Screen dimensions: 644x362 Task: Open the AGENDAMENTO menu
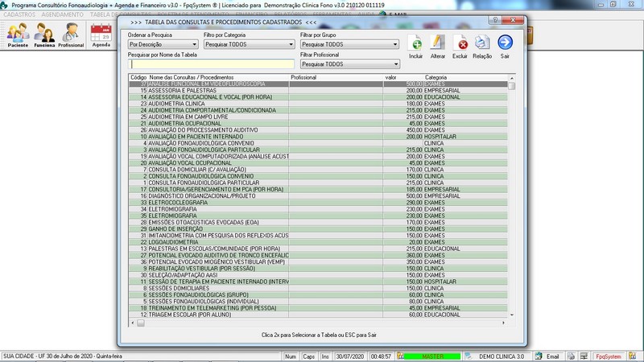click(x=63, y=14)
